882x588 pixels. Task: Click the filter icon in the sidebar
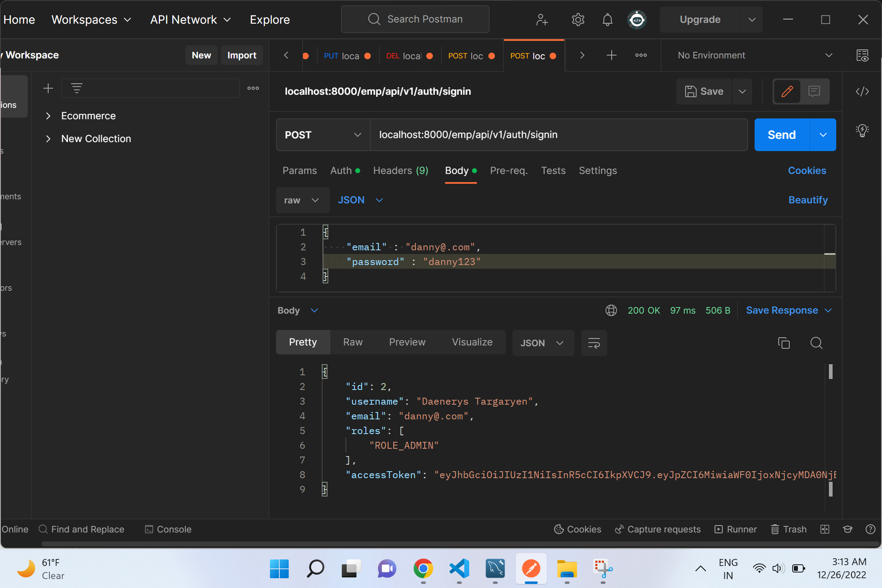click(x=77, y=88)
